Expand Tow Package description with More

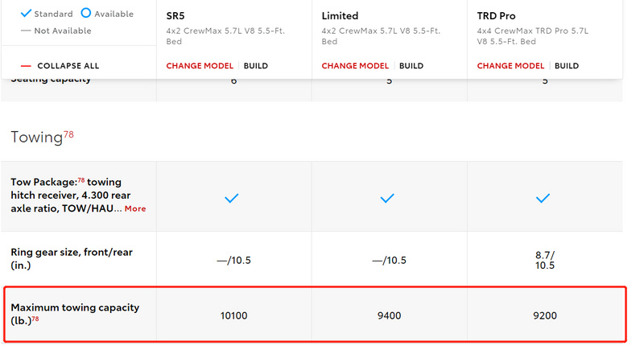pos(135,208)
